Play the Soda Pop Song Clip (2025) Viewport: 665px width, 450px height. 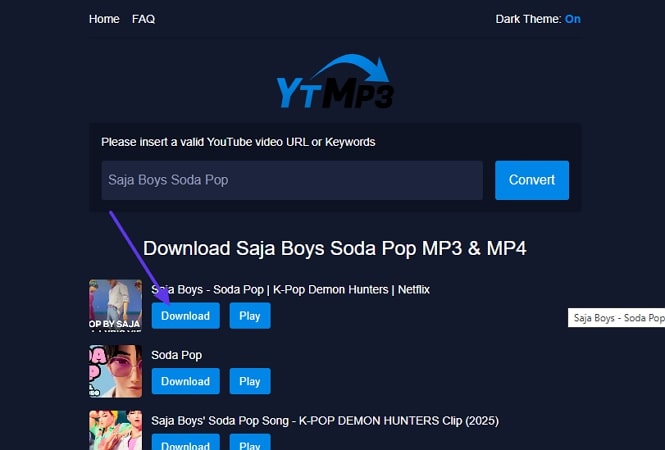[x=250, y=442]
